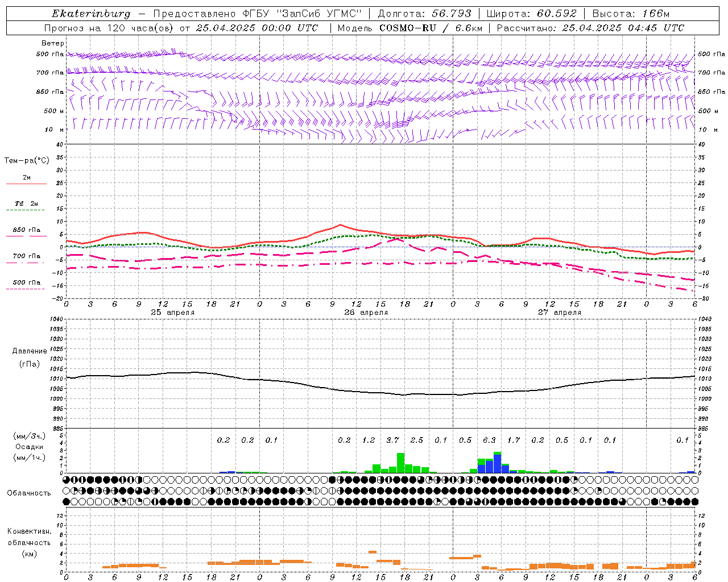The image size is (728, 582).
Task: Click the "Ekaterinburg" station title
Action: click(x=92, y=14)
